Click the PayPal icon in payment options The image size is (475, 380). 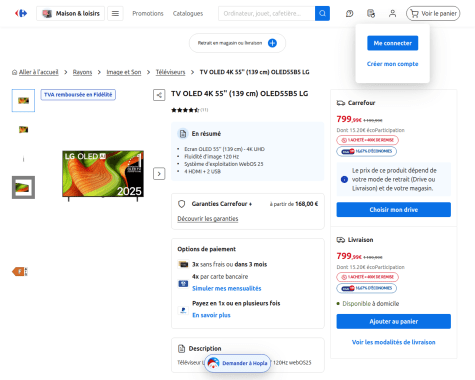tap(183, 310)
